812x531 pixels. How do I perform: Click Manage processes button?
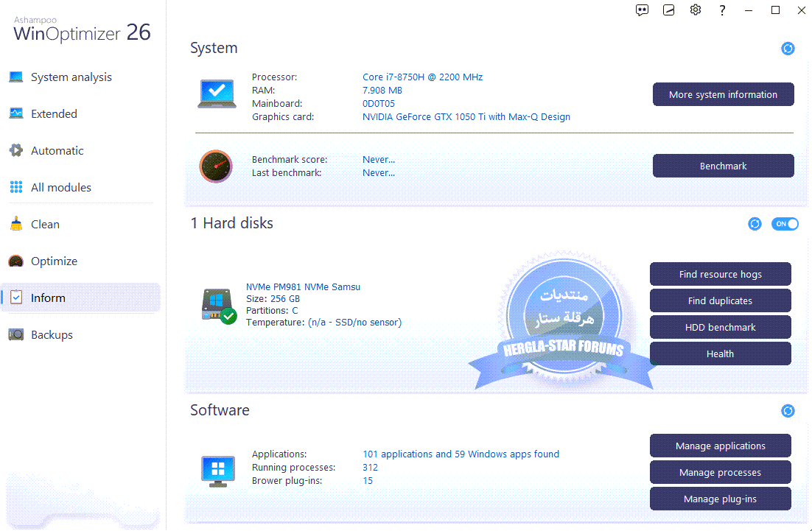coord(721,472)
